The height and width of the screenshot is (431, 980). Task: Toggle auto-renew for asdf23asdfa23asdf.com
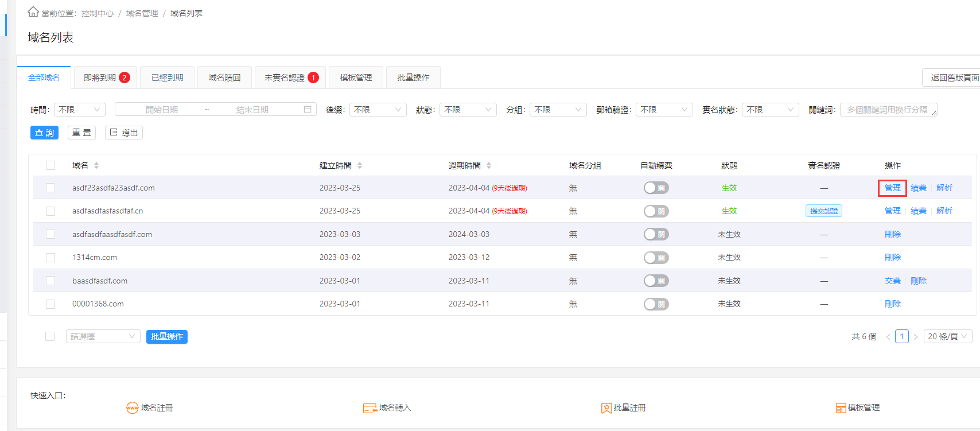(x=656, y=188)
